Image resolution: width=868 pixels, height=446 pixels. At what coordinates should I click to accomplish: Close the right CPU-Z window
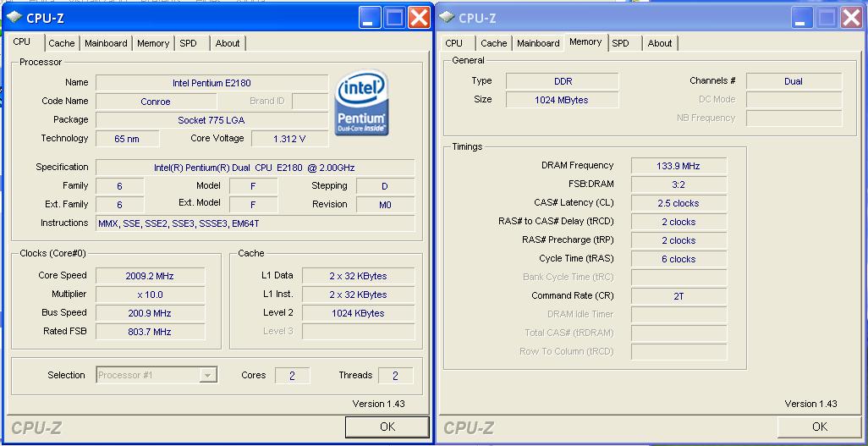[851, 18]
